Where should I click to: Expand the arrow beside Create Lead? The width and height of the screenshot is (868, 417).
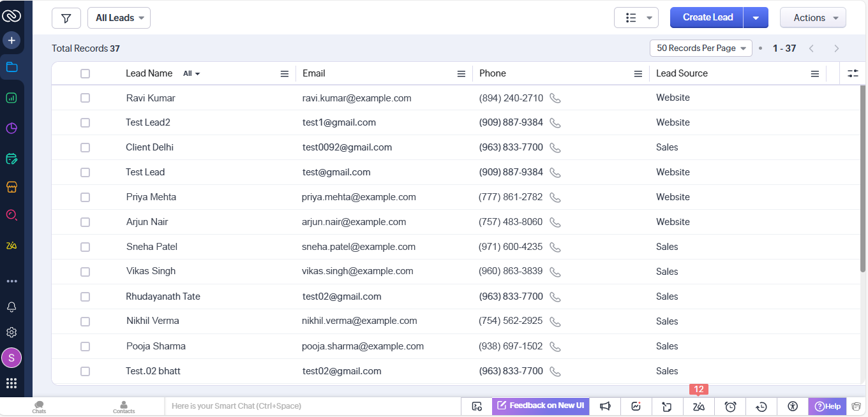pos(756,18)
